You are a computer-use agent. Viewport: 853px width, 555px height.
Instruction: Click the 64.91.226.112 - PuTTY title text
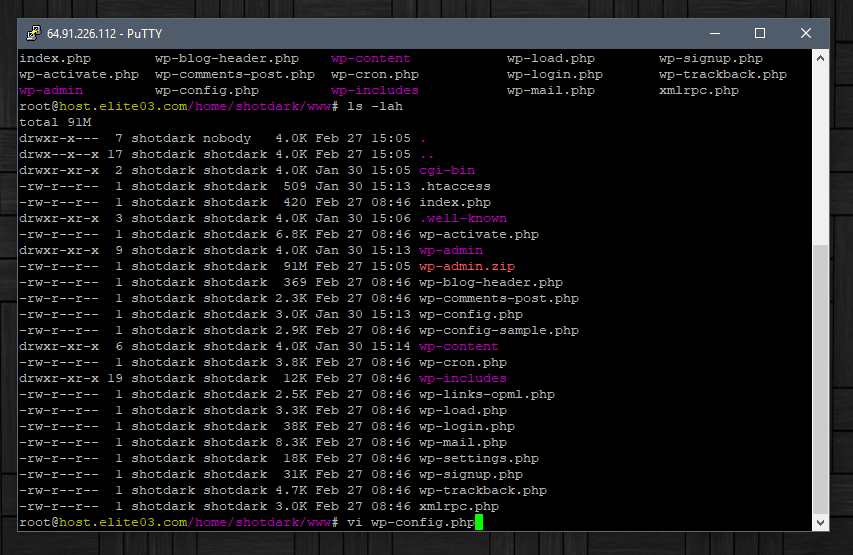pos(104,34)
